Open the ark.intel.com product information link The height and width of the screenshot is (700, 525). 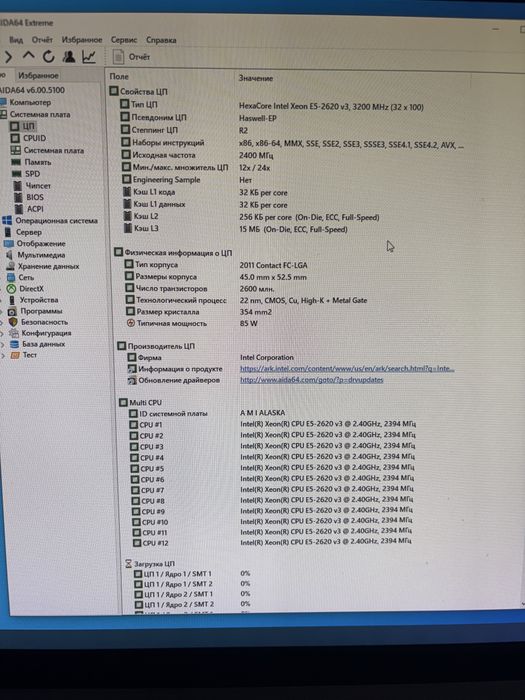347,369
